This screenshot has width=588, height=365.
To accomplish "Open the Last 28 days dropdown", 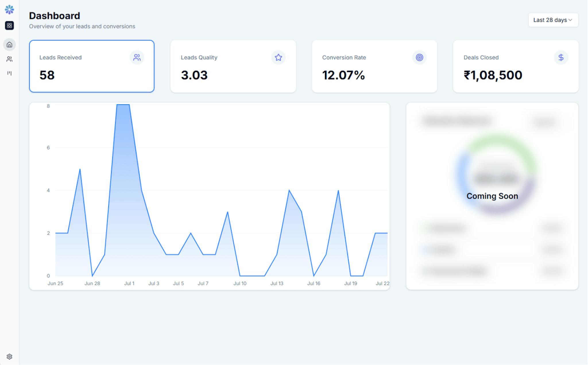I will (553, 20).
